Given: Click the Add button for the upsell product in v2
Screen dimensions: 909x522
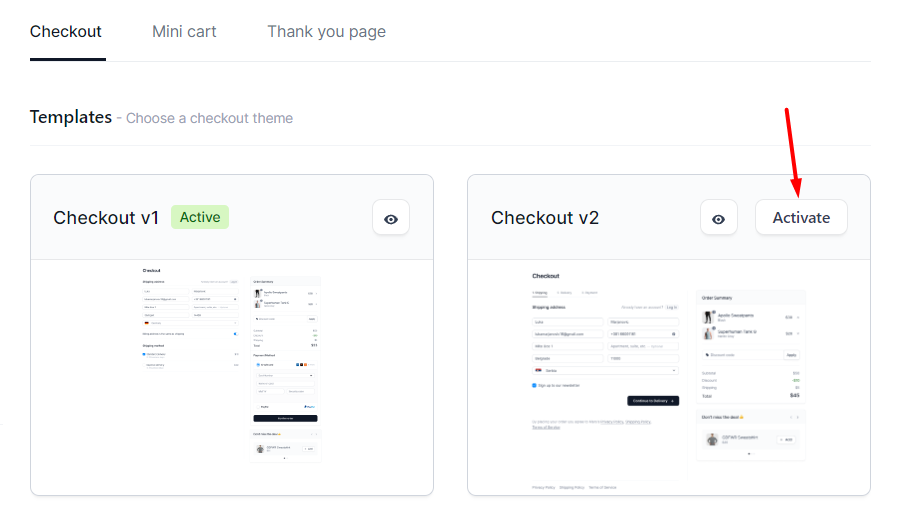Looking at the screenshot, I should (787, 440).
